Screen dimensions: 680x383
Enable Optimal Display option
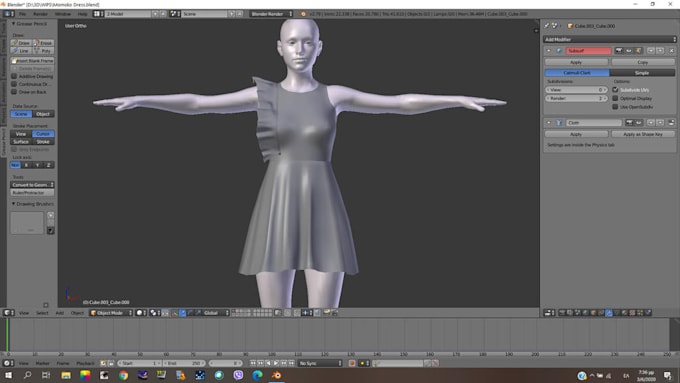coord(615,98)
